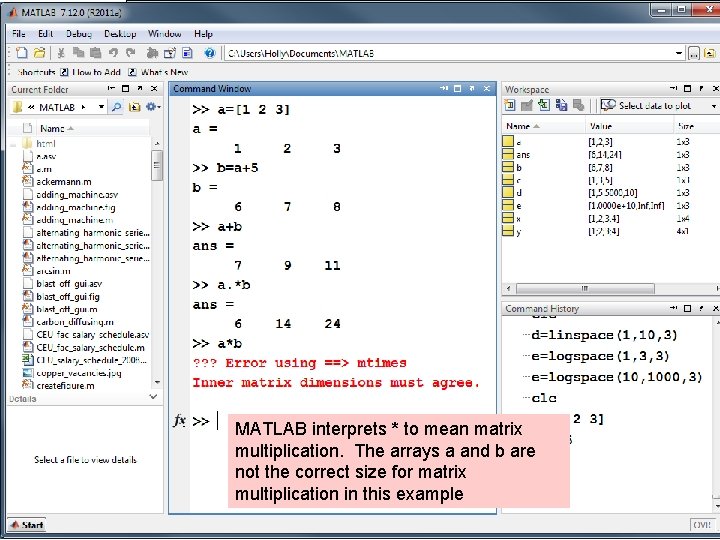Click Workspace import data icon
This screenshot has height=540, width=720.
pos(544,106)
